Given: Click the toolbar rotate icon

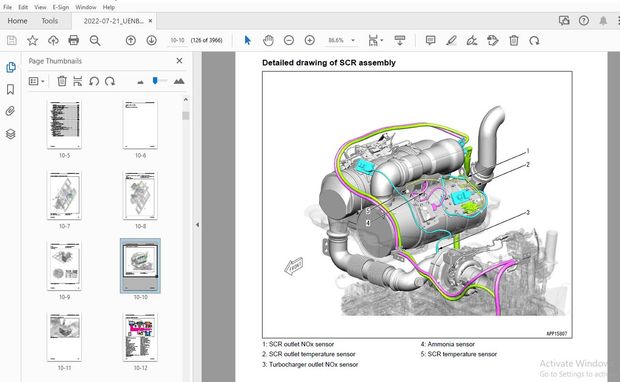Looking at the screenshot, I should [534, 40].
